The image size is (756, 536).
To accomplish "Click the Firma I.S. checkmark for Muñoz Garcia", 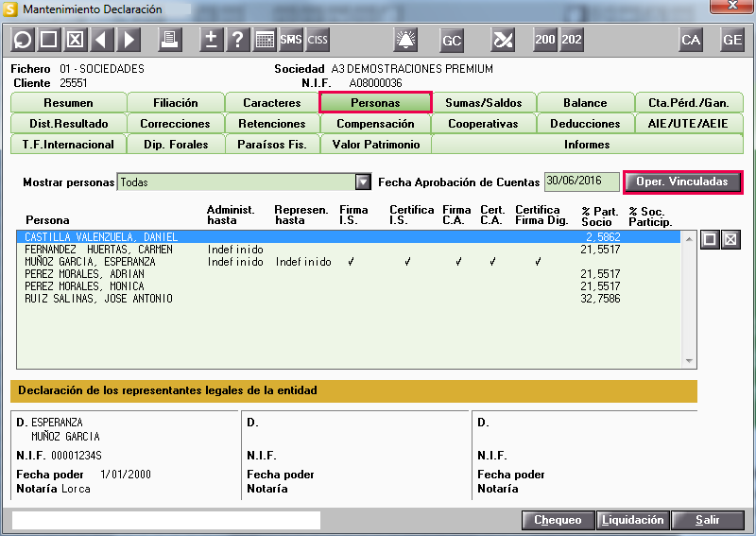I will click(351, 262).
